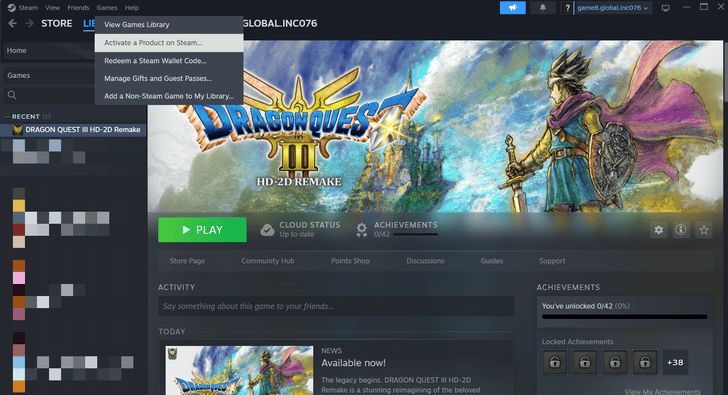Open the GLOBAL.INC076 profile tab

click(x=280, y=23)
